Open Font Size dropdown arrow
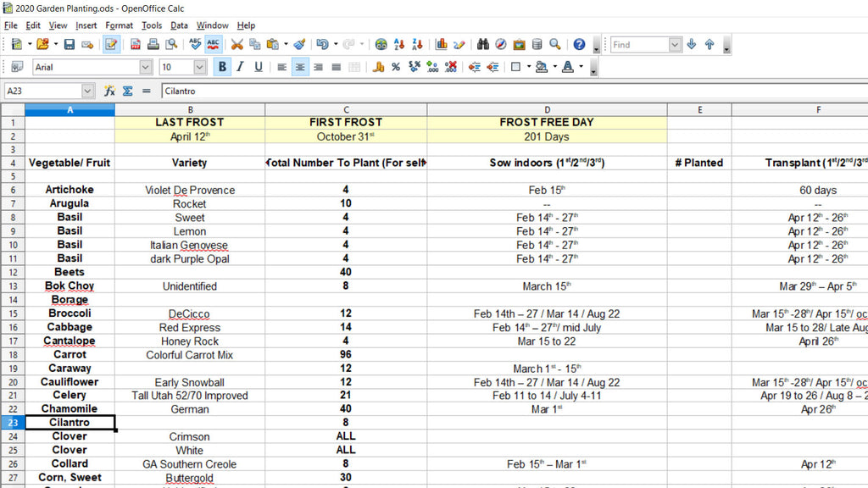The height and width of the screenshot is (488, 868). pyautogui.click(x=200, y=67)
